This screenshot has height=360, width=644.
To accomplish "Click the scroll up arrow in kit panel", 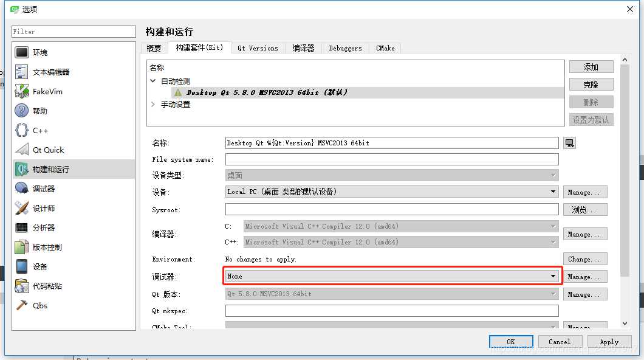I will click(x=625, y=60).
